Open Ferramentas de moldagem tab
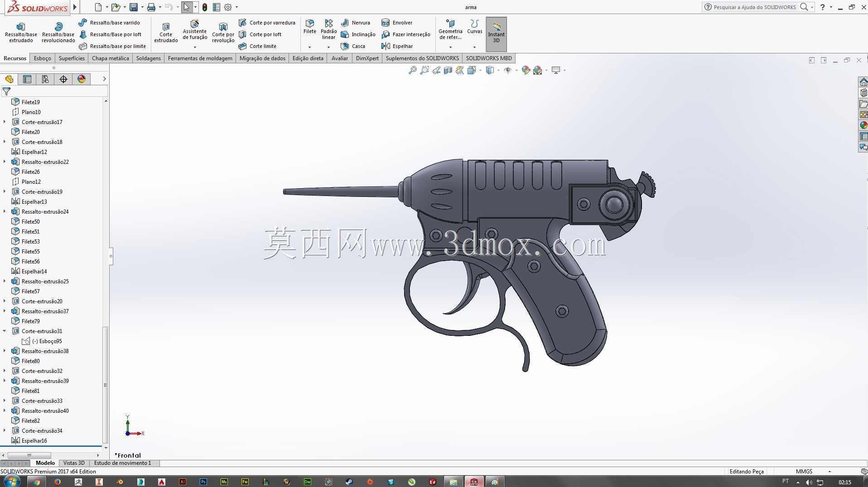The image size is (868, 487). coord(200,58)
